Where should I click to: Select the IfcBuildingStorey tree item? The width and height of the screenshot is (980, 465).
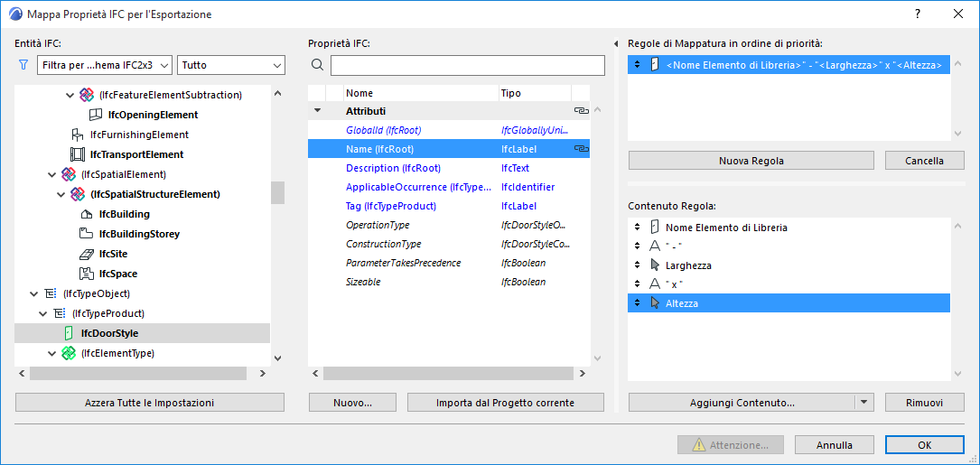139,234
